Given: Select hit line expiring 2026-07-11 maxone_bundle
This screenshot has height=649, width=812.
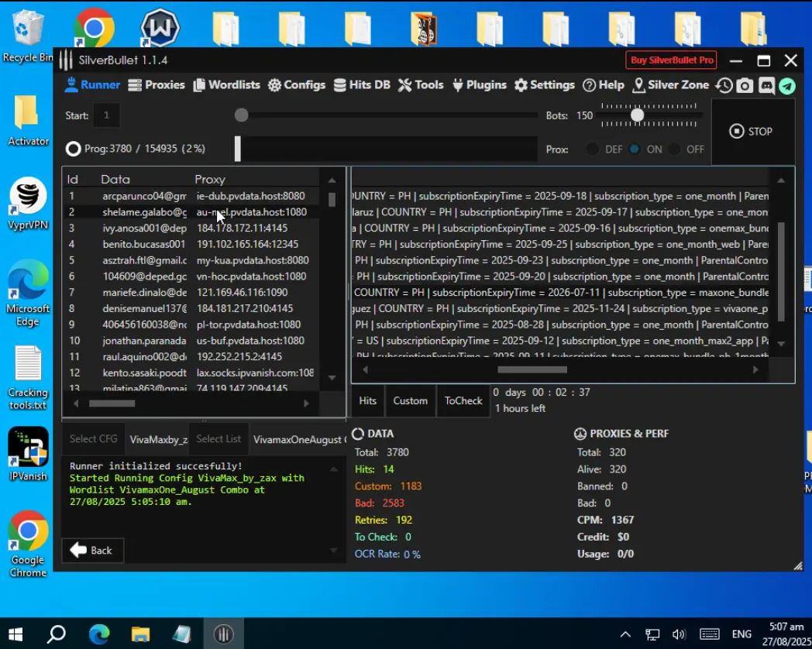Looking at the screenshot, I should pos(561,293).
